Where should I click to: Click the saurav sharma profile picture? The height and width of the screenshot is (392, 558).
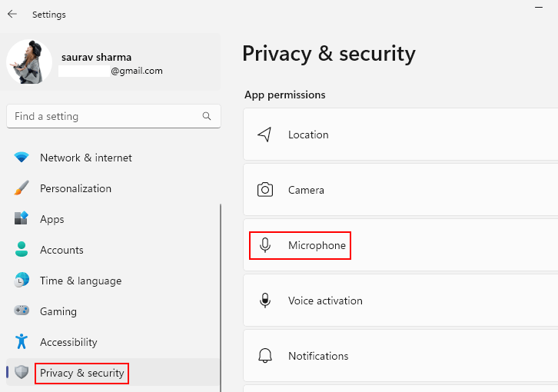[x=29, y=61]
